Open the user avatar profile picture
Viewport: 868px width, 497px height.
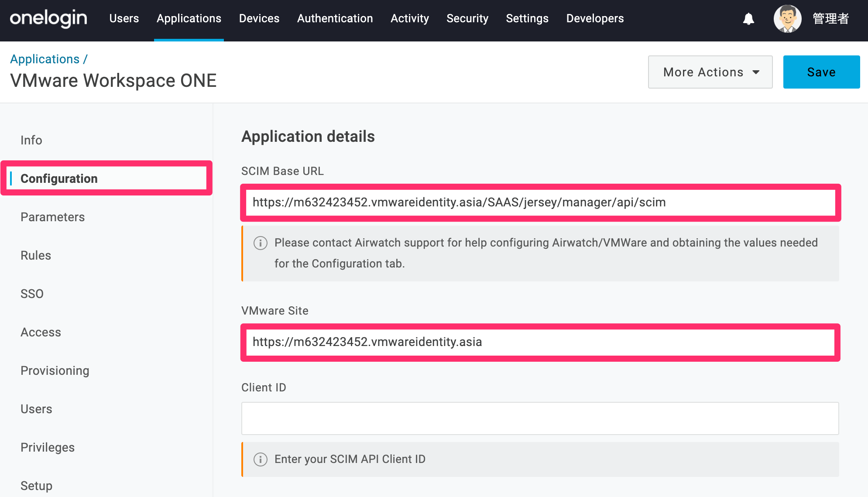tap(787, 19)
